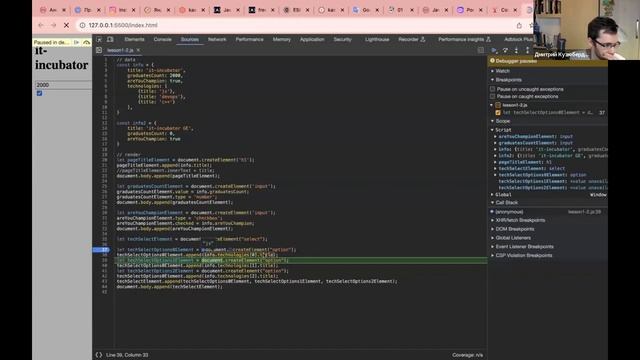The width and height of the screenshot is (640, 360).
Task: Close the second browser tab
Action: [99, 10]
